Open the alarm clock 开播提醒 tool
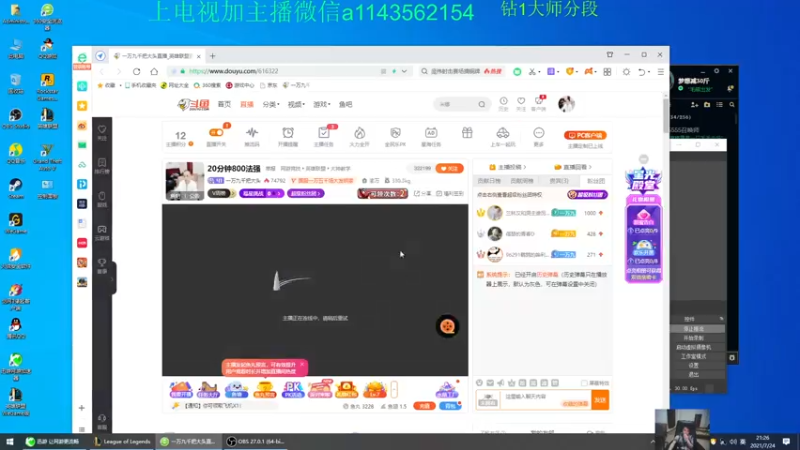 click(x=288, y=133)
